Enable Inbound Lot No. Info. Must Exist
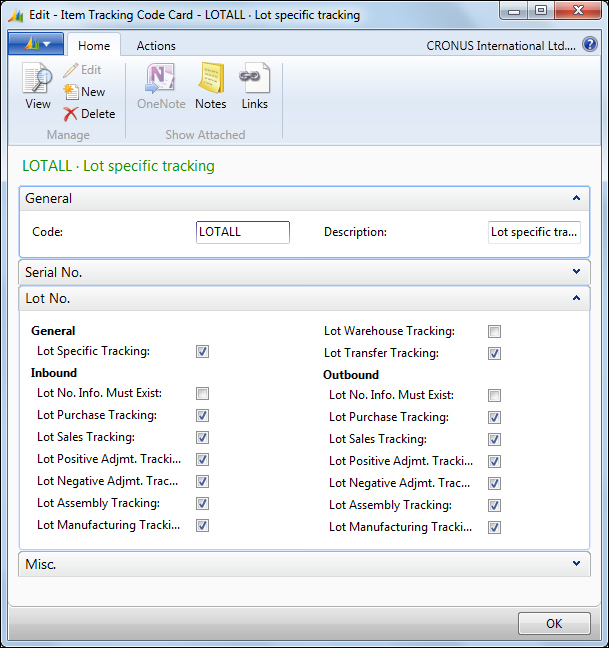The width and height of the screenshot is (609, 648). (x=202, y=393)
